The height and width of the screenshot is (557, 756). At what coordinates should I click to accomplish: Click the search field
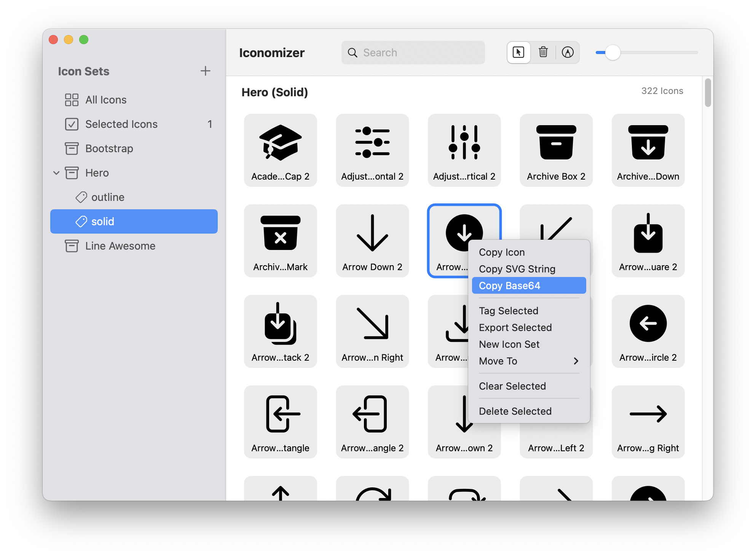(x=413, y=53)
